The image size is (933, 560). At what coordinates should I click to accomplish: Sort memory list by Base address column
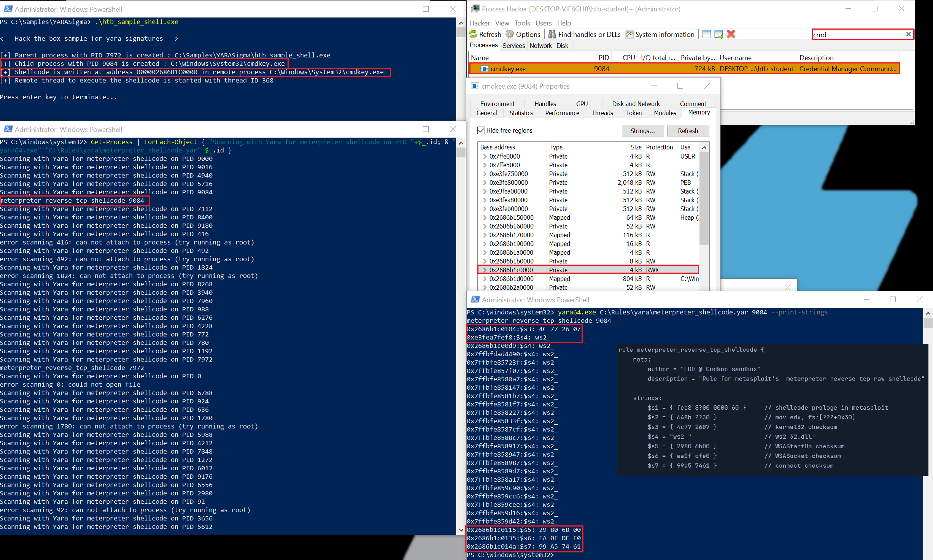click(512, 147)
